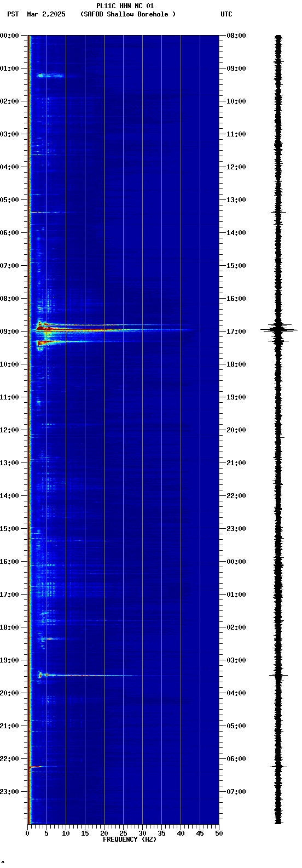Click the SAFOD Shallow Borehole label
Screen dimensions: 302x868
[128, 14]
